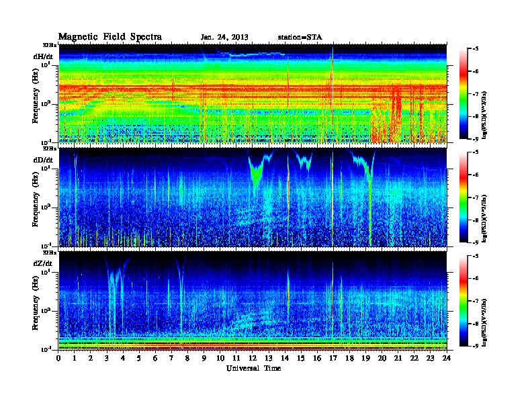Select the dH/dt panel label

point(43,56)
